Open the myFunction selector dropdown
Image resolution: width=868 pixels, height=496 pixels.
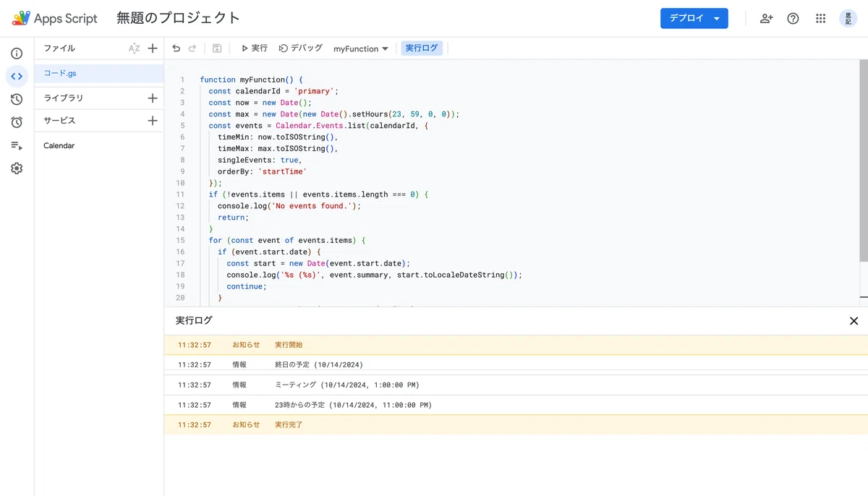click(361, 48)
